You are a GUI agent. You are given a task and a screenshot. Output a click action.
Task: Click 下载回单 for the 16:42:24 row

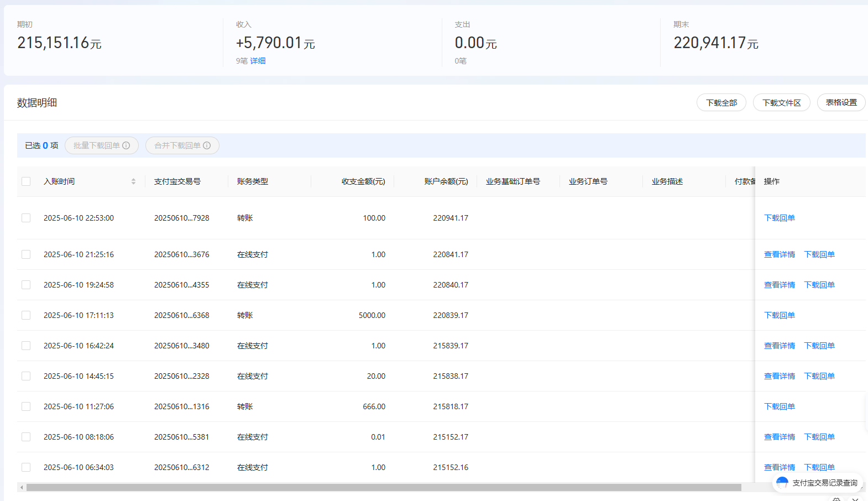coord(819,346)
